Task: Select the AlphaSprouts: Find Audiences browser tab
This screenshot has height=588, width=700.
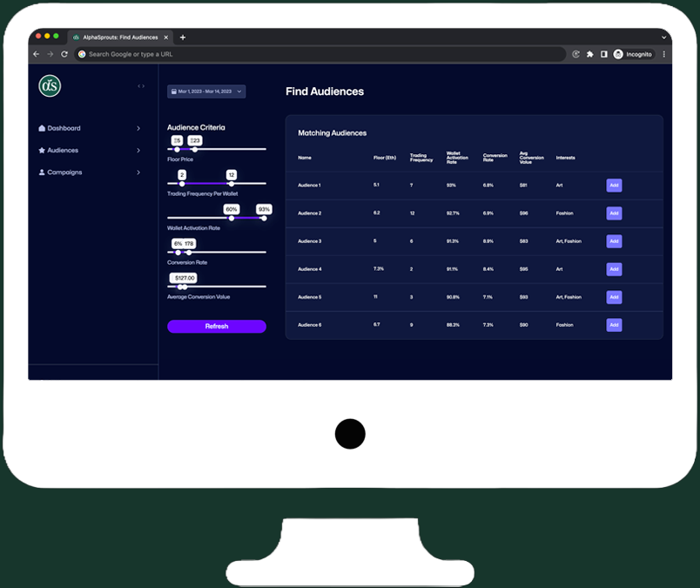Action: coord(119,37)
